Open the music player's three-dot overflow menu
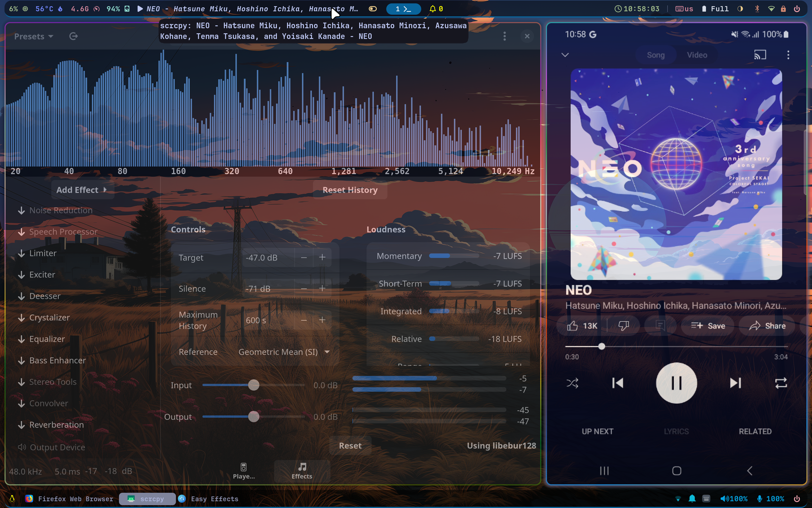The image size is (812, 508). [788, 55]
